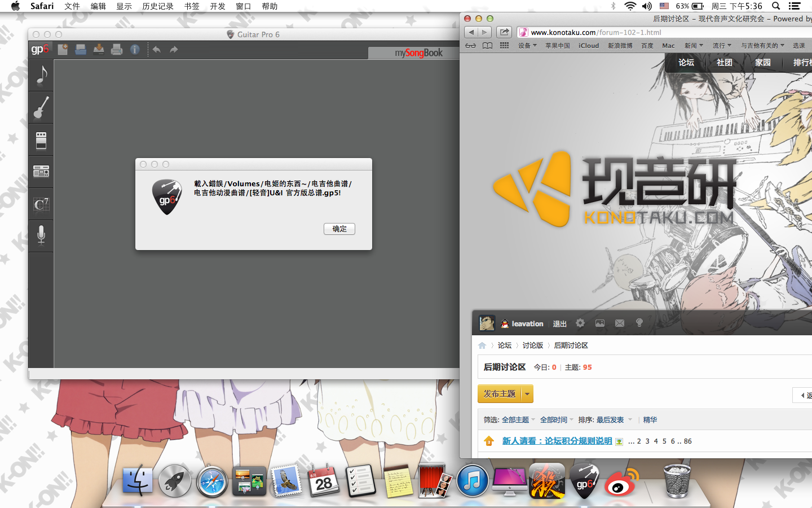Create a new file in Guitar Pro

[63, 50]
